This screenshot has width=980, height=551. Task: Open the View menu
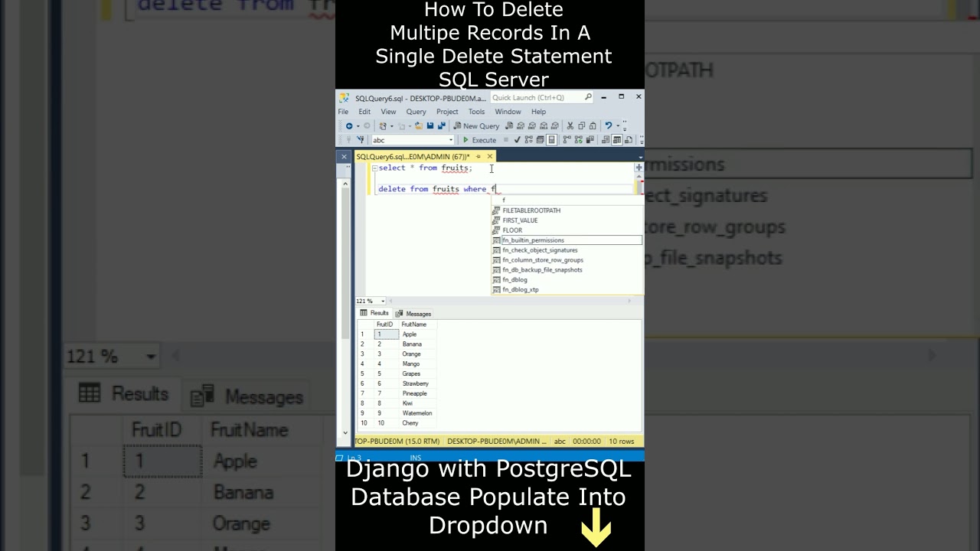388,112
